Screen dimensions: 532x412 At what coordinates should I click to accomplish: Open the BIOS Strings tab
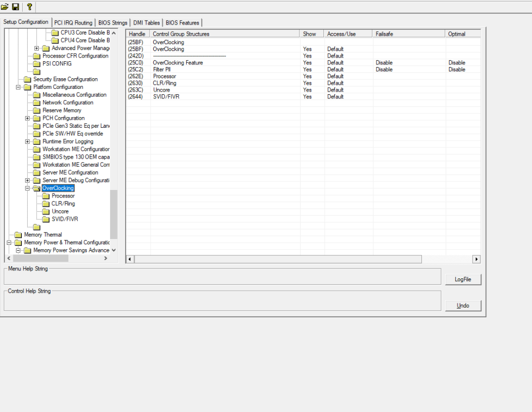[113, 23]
